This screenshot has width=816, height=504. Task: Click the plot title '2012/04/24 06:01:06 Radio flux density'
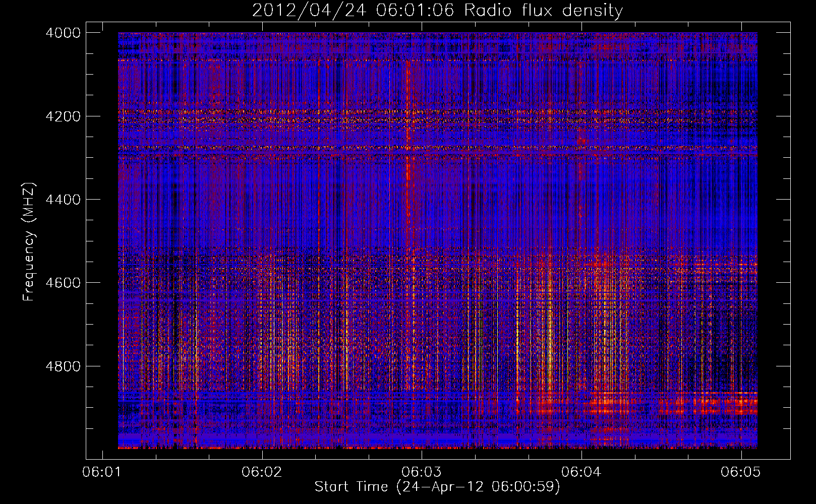(x=437, y=11)
